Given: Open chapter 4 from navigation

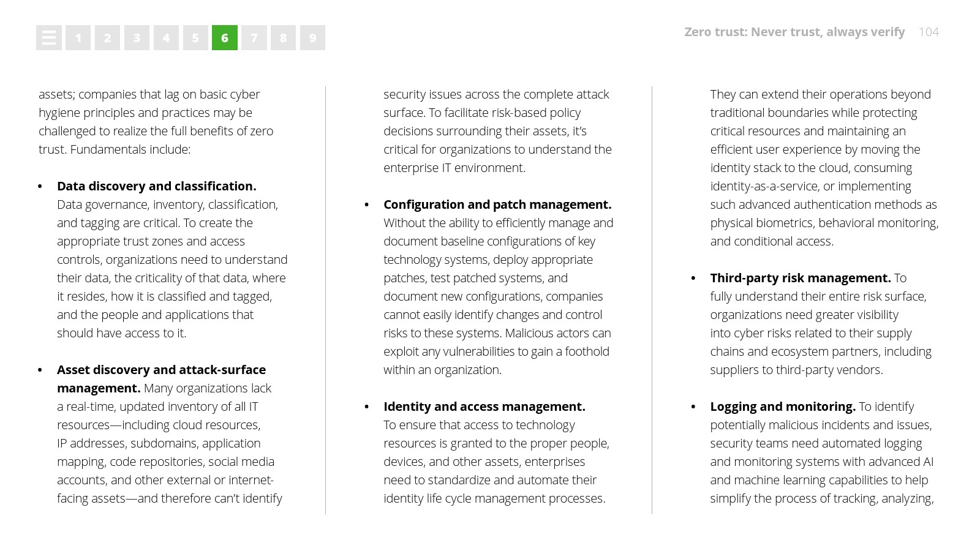Looking at the screenshot, I should coord(166,38).
